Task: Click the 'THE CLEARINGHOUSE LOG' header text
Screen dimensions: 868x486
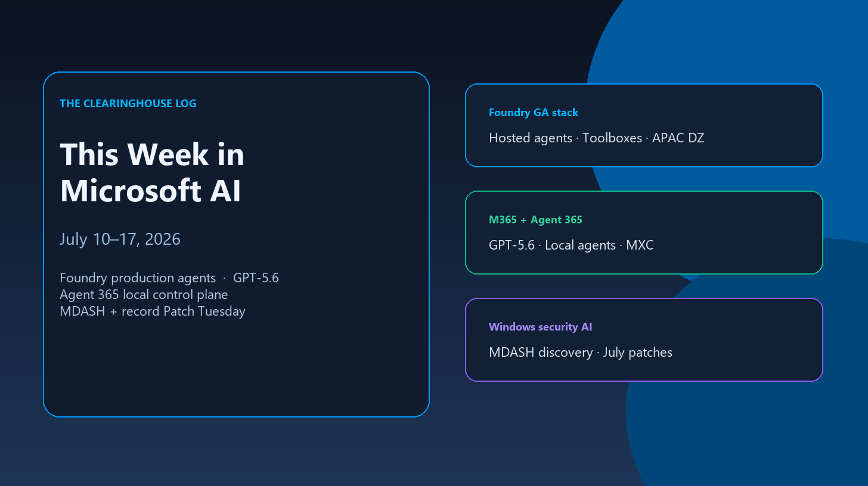Action: (128, 104)
